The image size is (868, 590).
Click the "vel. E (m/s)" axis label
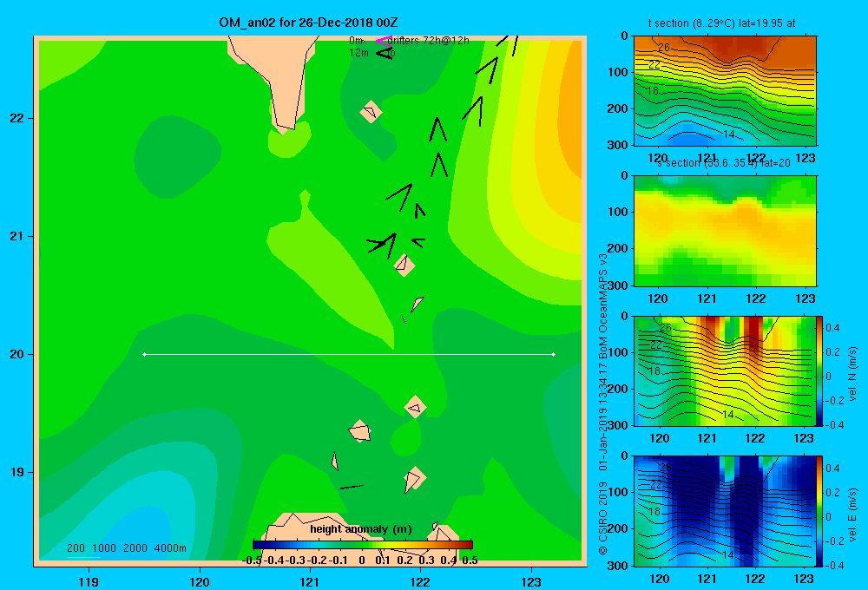(853, 515)
